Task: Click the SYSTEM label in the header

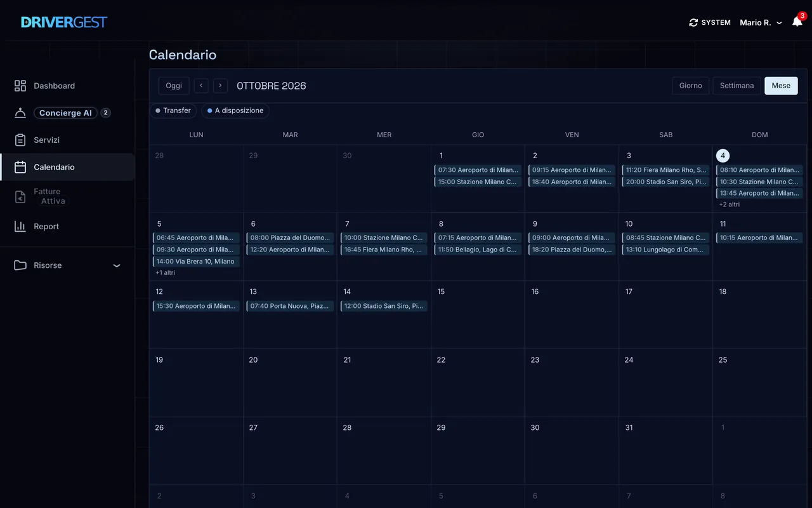Action: 716,22
